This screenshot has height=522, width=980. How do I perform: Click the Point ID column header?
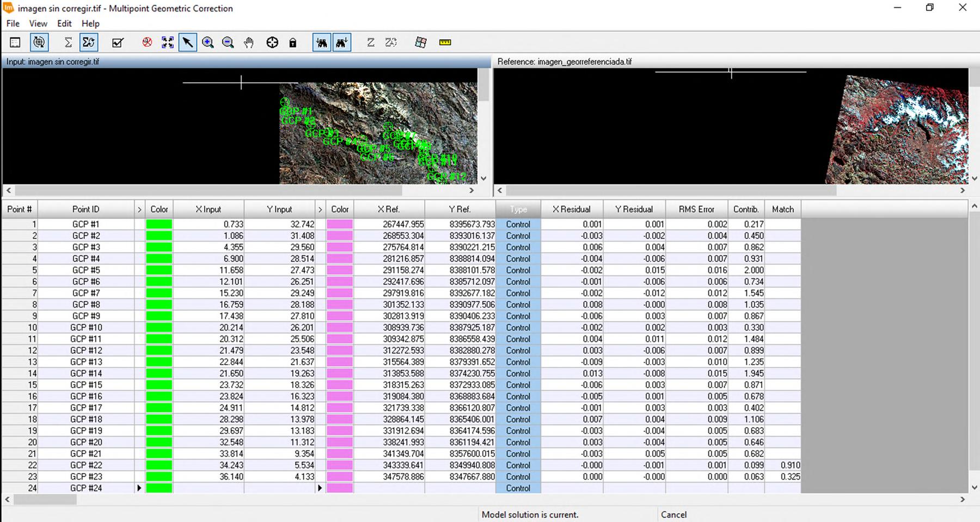86,209
